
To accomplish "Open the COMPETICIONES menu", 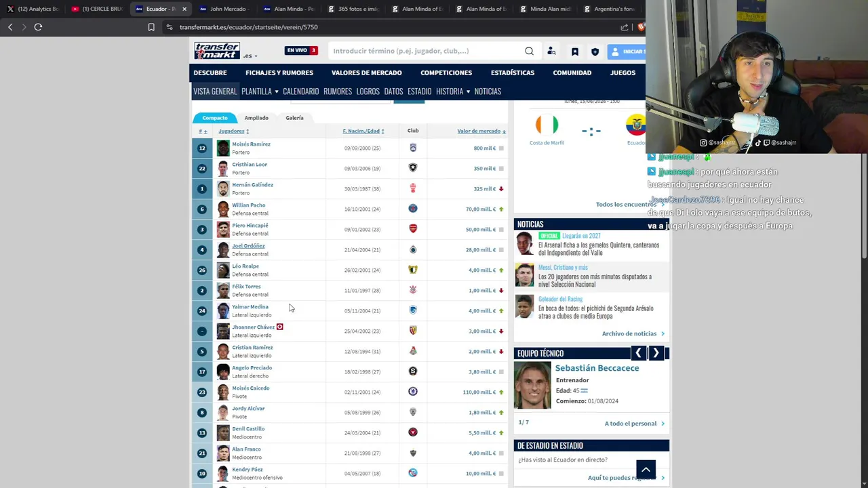I will (x=446, y=73).
